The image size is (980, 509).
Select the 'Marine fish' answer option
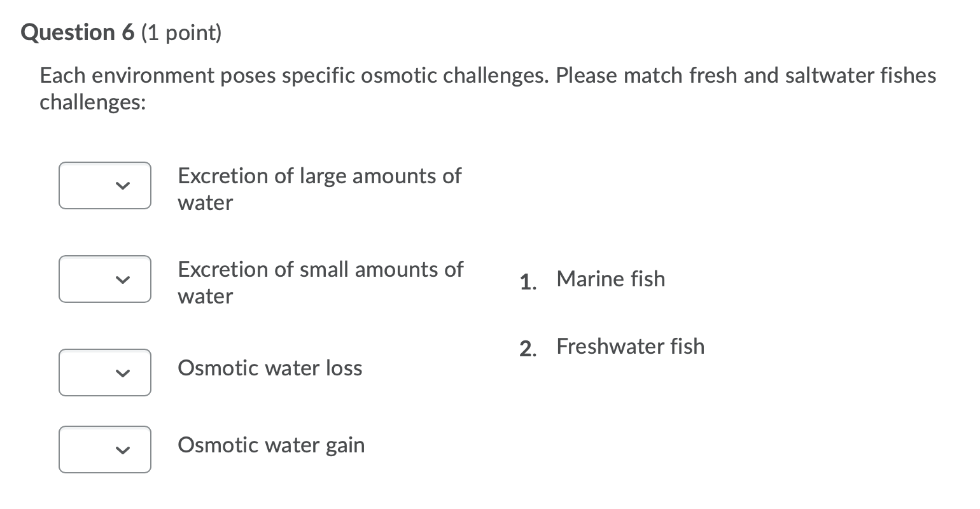610,279
